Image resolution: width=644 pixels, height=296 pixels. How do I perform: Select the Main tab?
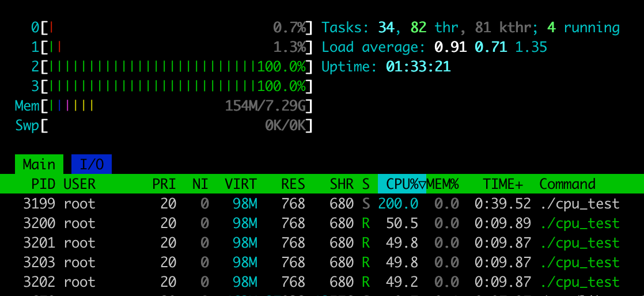point(39,165)
